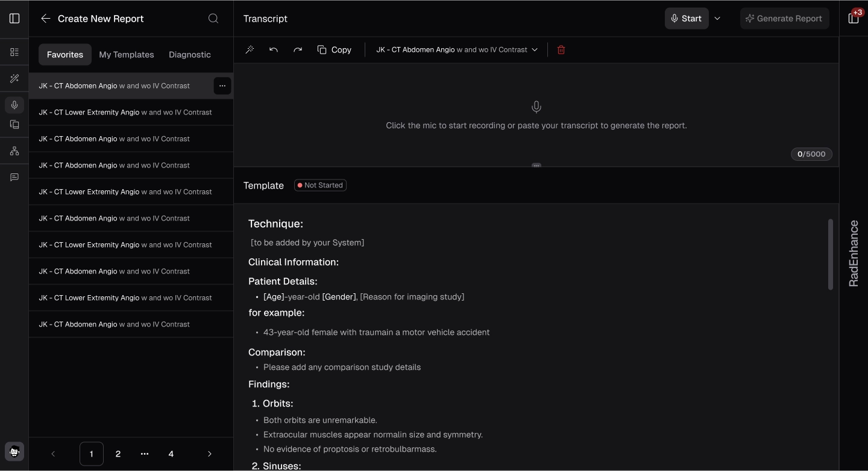868x471 pixels.
Task: Click the transcript text input area
Action: pyautogui.click(x=536, y=114)
